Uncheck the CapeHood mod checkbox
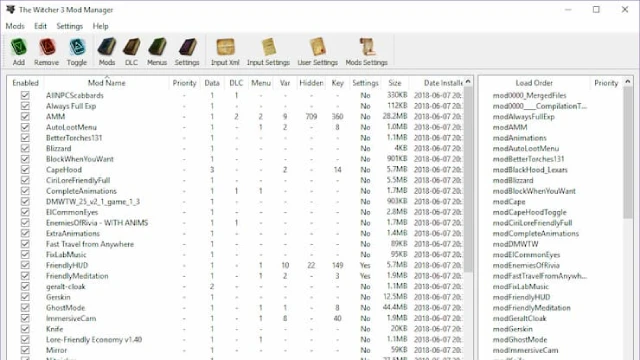 click(25, 169)
